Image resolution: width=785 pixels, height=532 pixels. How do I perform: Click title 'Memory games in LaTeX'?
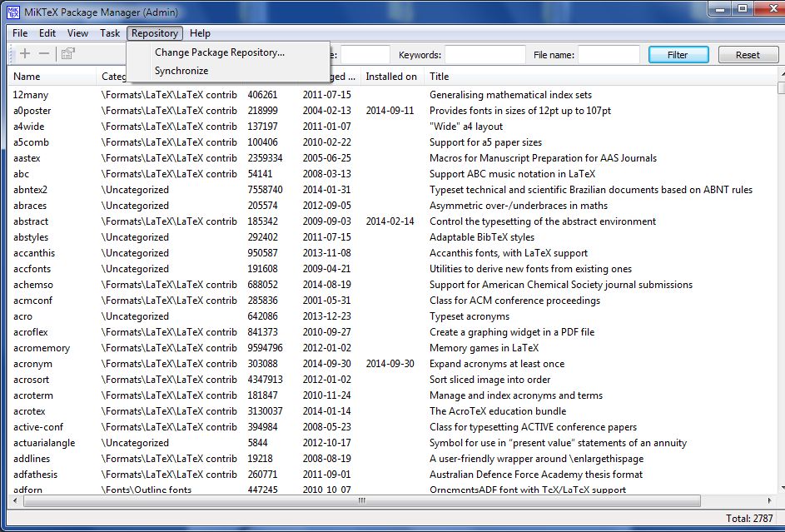(484, 348)
